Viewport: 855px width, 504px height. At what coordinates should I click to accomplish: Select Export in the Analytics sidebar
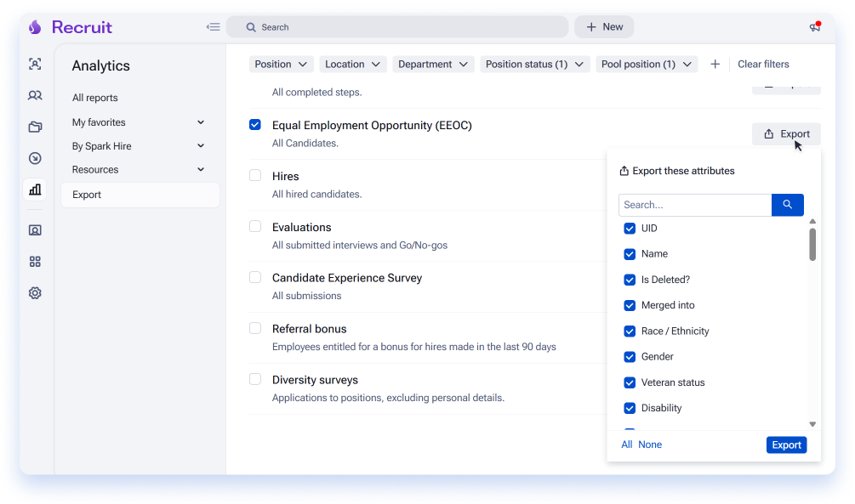pos(140,195)
